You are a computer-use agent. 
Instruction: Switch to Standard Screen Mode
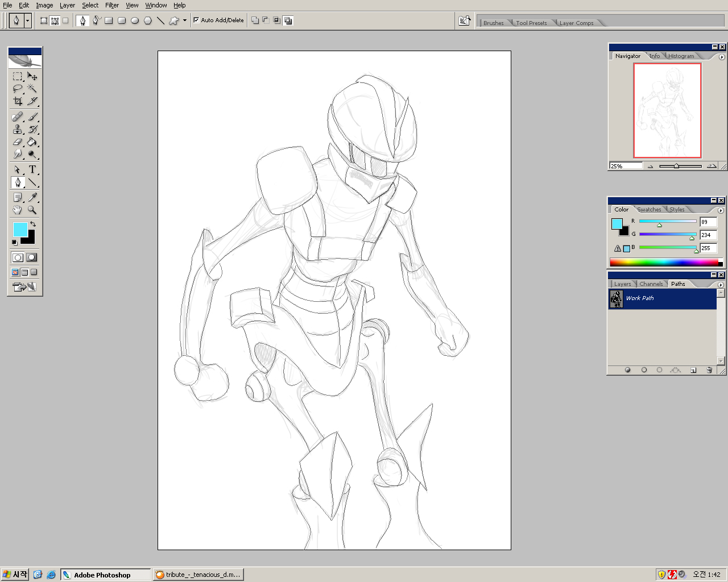[x=15, y=272]
